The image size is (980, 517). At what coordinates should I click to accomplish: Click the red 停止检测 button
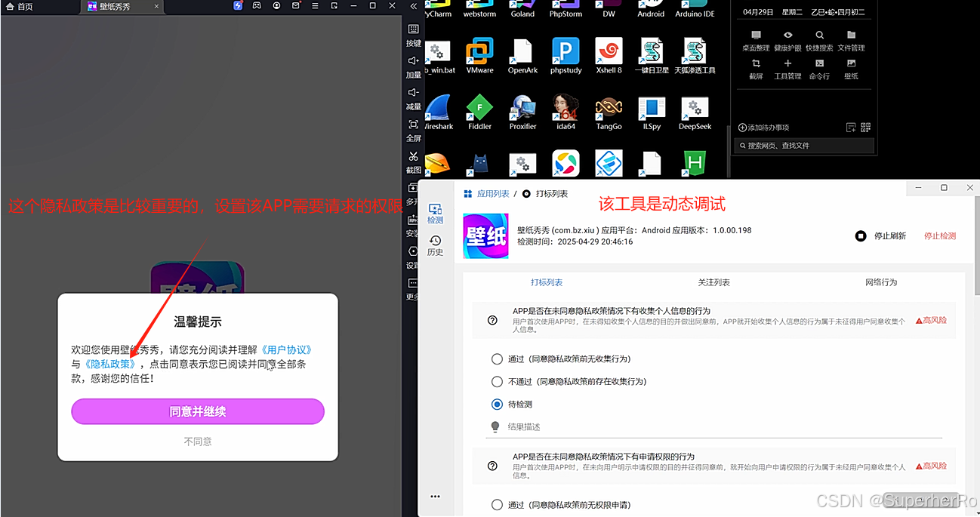[940, 236]
